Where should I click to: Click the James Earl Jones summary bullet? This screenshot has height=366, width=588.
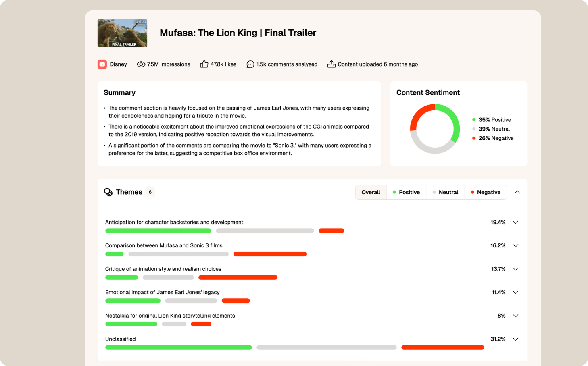pyautogui.click(x=239, y=112)
